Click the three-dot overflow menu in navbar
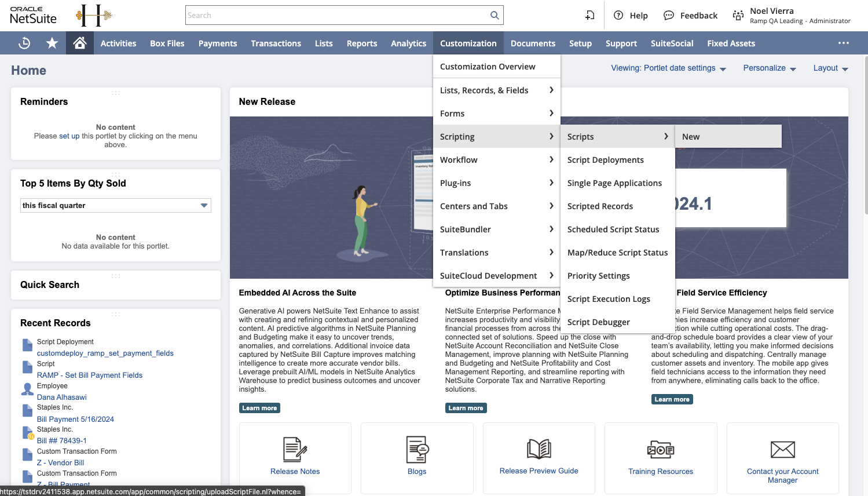 coord(844,43)
